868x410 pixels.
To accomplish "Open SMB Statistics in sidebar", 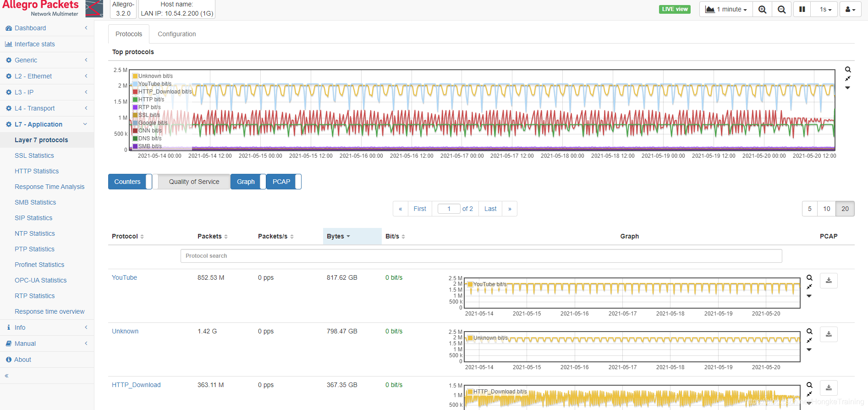I will [35, 202].
